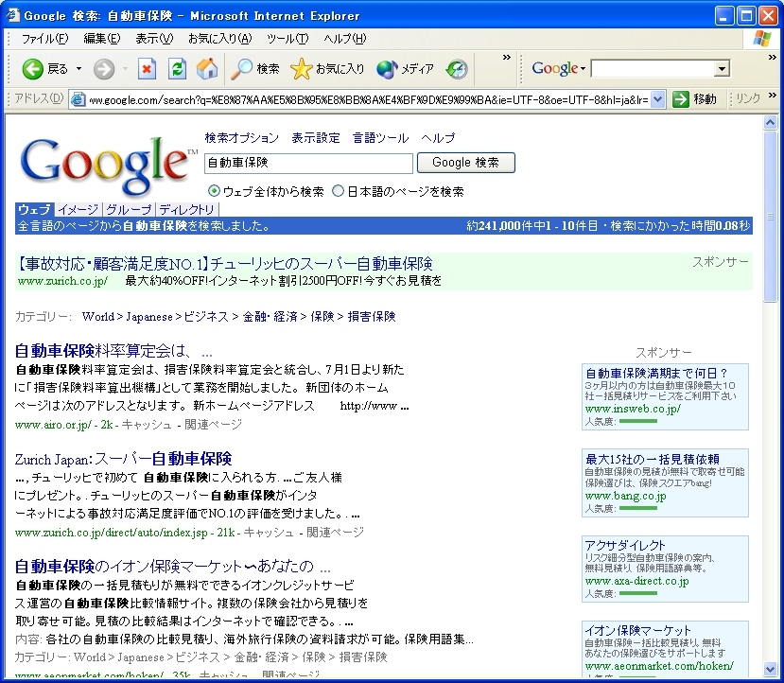Select 日本語のページを検索 radio button
The height and width of the screenshot is (683, 784).
point(339,190)
